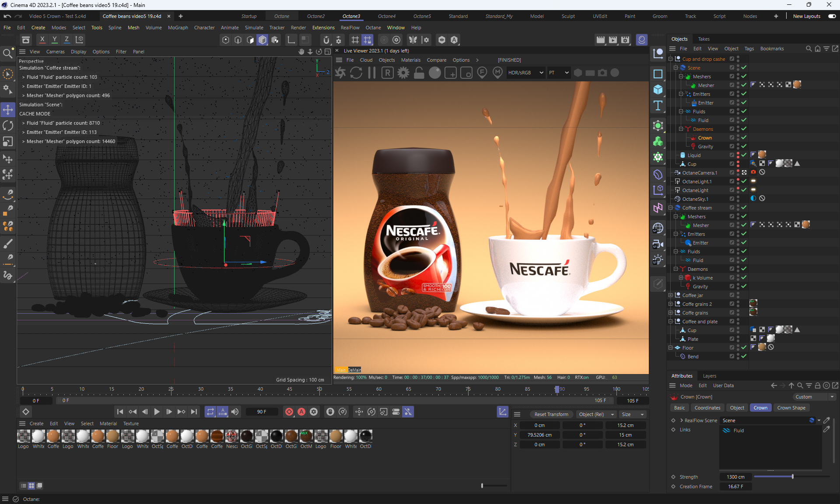
Task: Select the Move tool in left toolbar
Action: click(8, 109)
